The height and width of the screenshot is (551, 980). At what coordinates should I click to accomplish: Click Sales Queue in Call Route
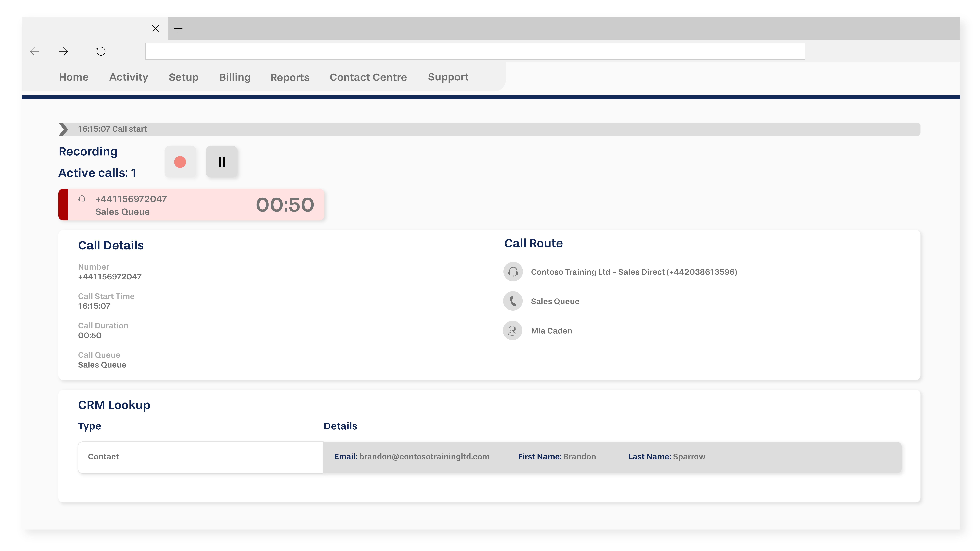(x=555, y=302)
